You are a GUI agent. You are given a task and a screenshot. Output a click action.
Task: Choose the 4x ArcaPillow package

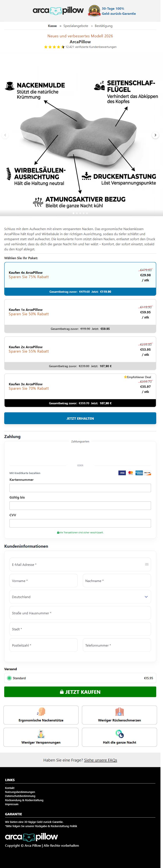coord(80,275)
